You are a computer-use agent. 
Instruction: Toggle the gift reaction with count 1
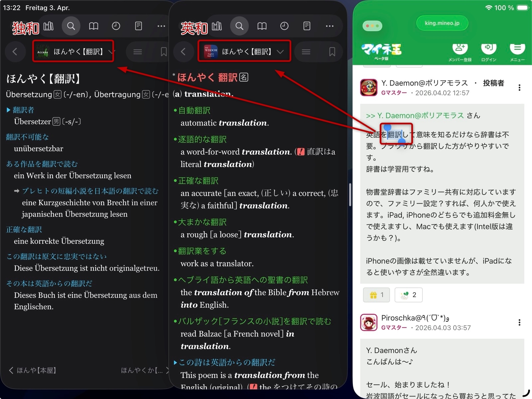[376, 295]
